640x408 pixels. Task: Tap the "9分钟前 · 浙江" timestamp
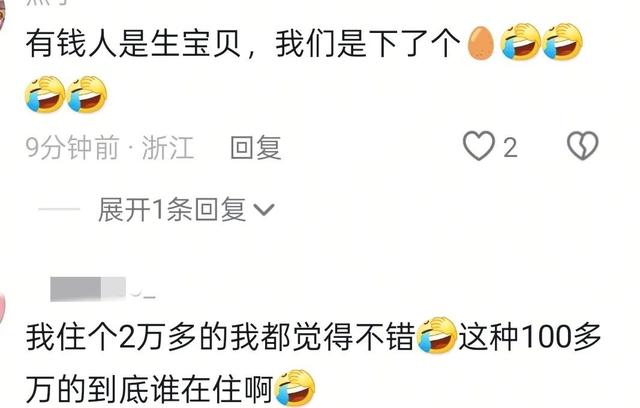pos(110,147)
